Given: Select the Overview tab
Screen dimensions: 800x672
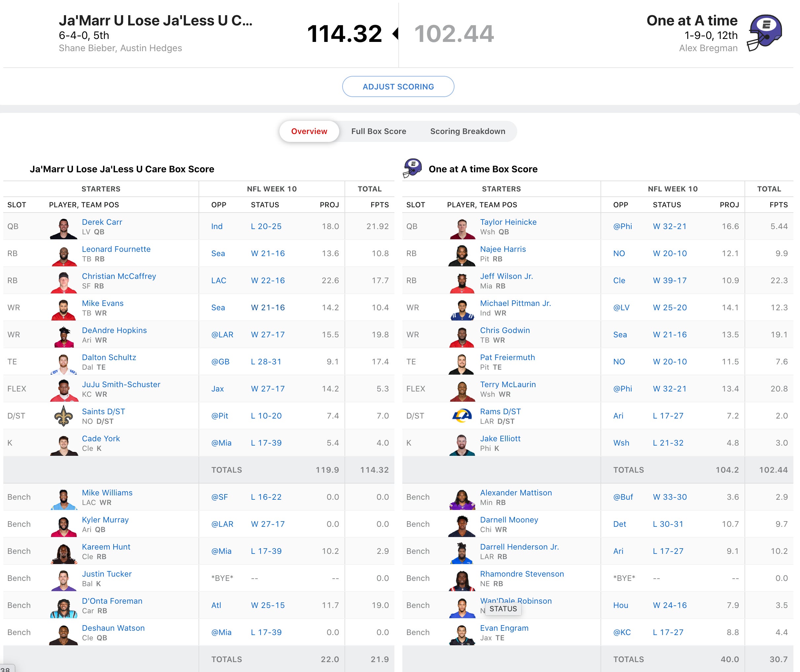Looking at the screenshot, I should 309,131.
